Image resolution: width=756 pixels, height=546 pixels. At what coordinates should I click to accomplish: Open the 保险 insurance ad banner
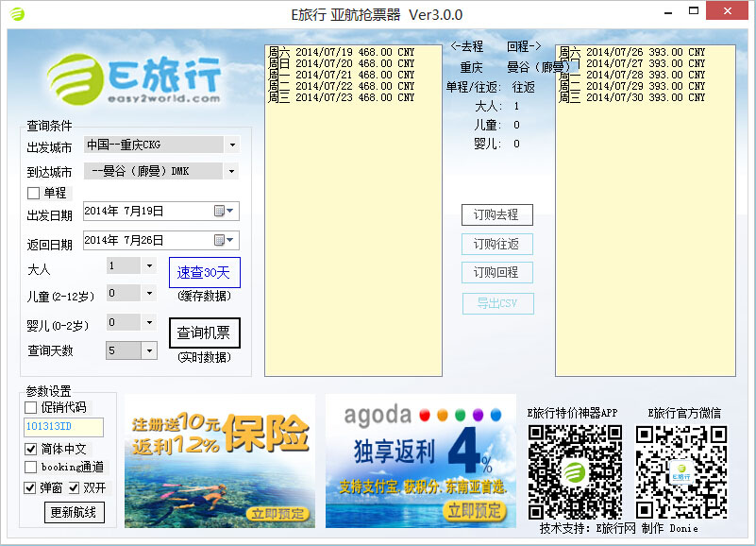[219, 460]
